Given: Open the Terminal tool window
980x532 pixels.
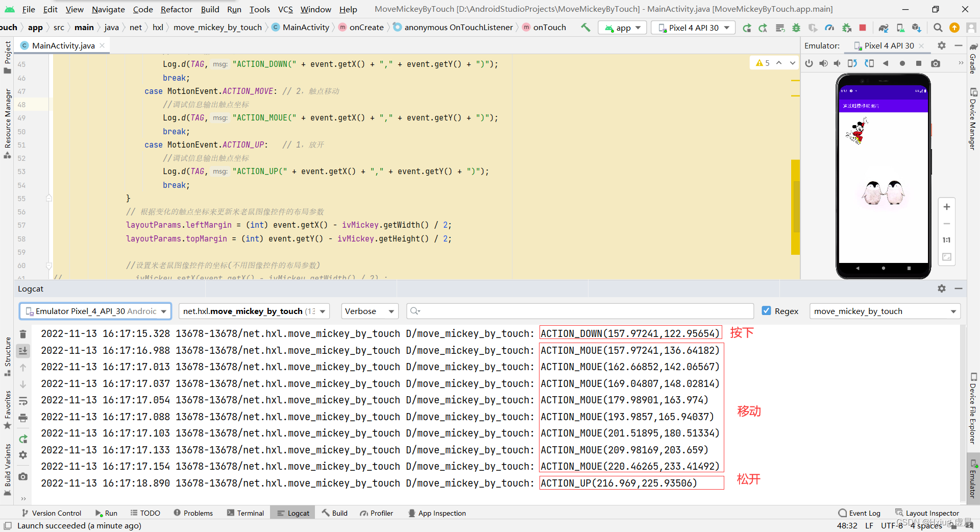Looking at the screenshot, I should [x=246, y=513].
